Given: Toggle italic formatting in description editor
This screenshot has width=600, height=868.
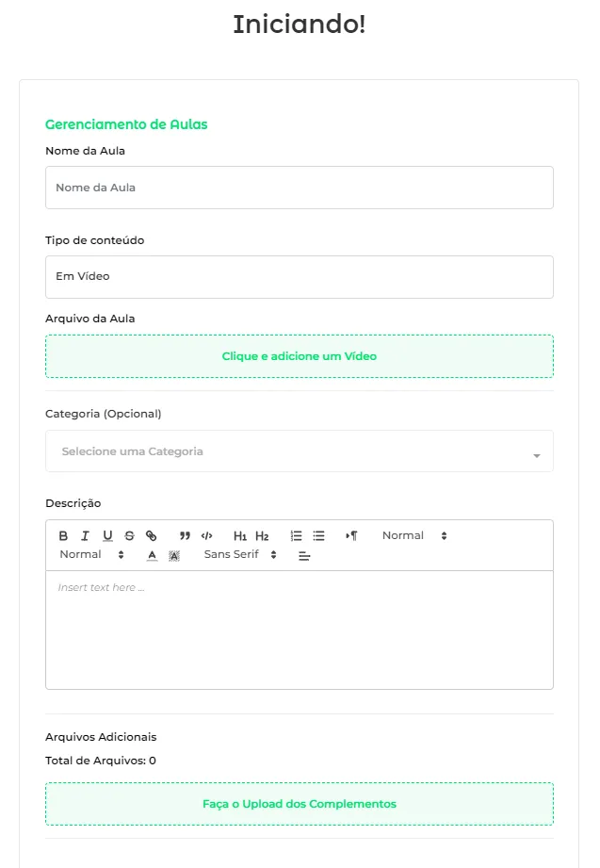Looking at the screenshot, I should [85, 536].
